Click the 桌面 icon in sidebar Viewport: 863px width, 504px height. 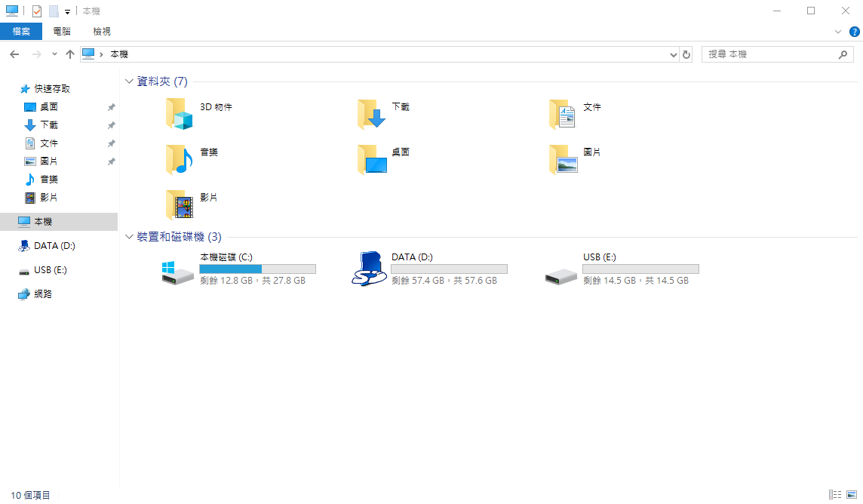(x=30, y=106)
